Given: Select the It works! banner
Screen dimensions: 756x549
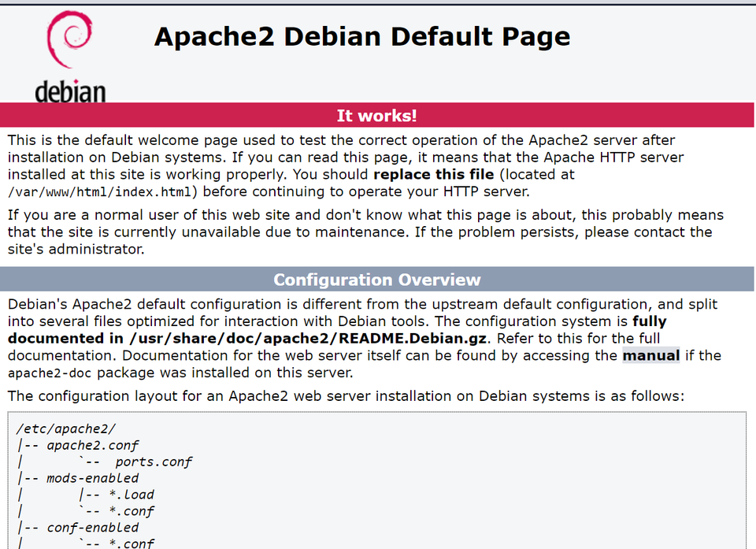Looking at the screenshot, I should (x=376, y=115).
